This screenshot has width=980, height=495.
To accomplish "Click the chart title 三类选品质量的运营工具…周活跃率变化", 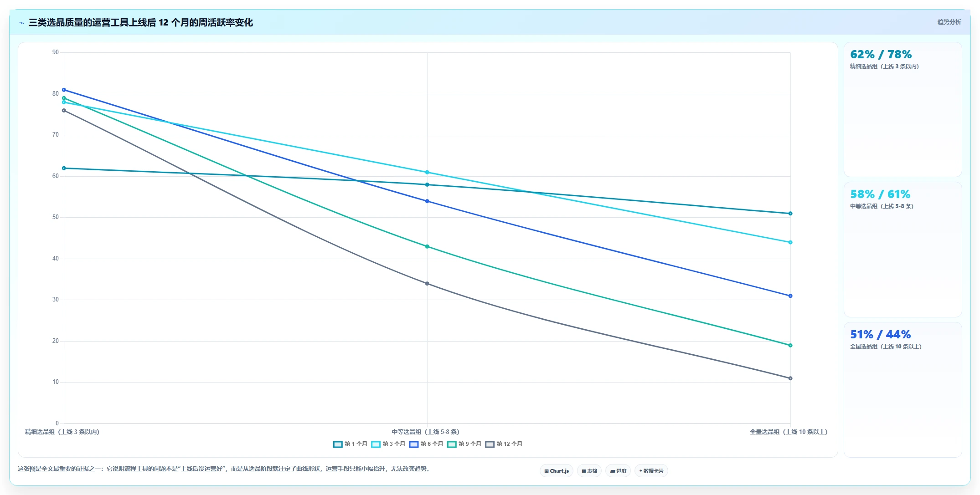I will (x=140, y=23).
